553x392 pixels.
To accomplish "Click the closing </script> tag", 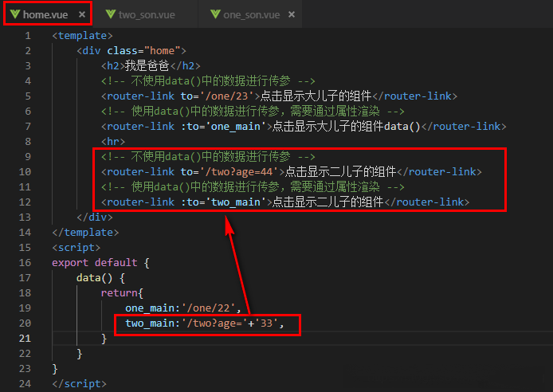I will coord(79,383).
